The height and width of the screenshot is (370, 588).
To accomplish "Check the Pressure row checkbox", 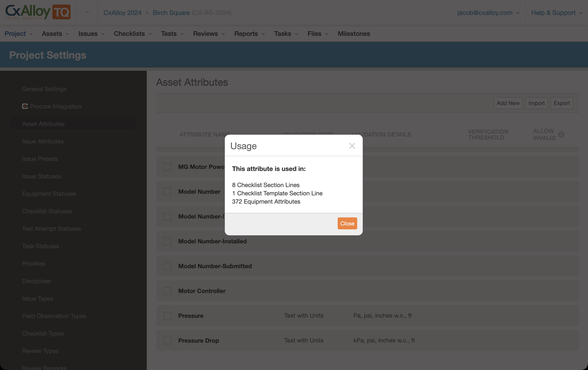I will point(167,316).
